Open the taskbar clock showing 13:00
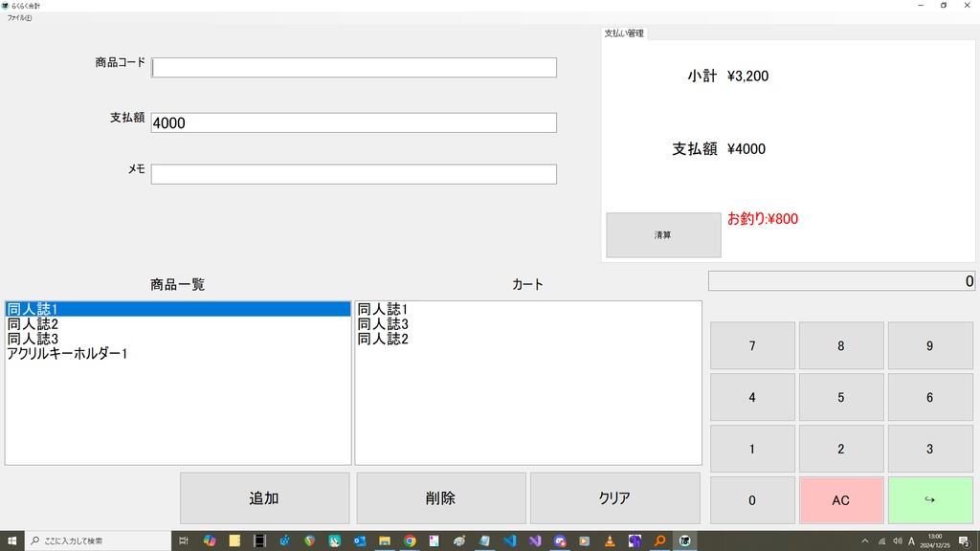This screenshot has height=551, width=980. coord(935,541)
